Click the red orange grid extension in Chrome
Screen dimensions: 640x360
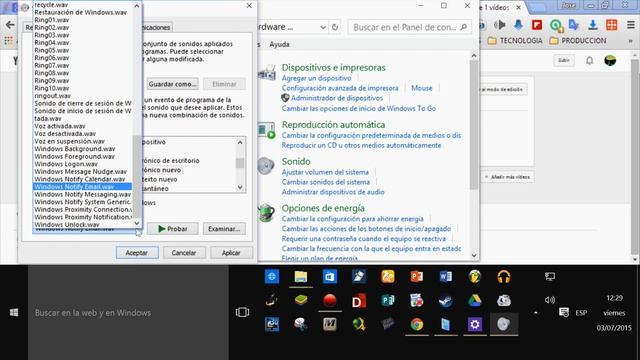611,25
